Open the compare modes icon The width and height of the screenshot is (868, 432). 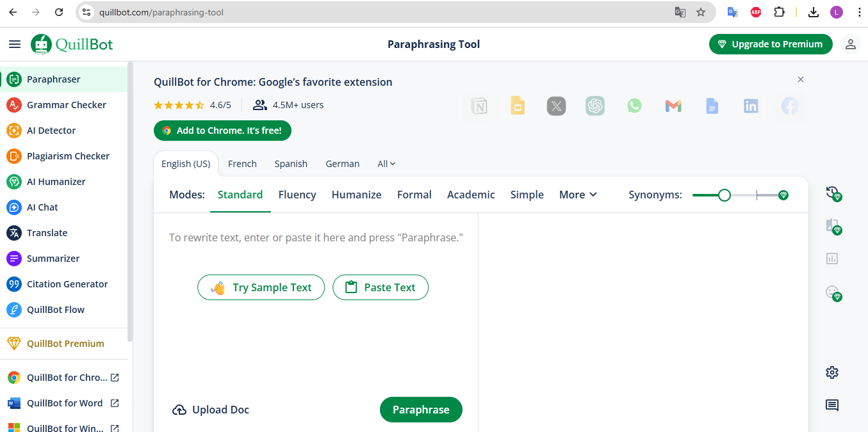pyautogui.click(x=833, y=226)
